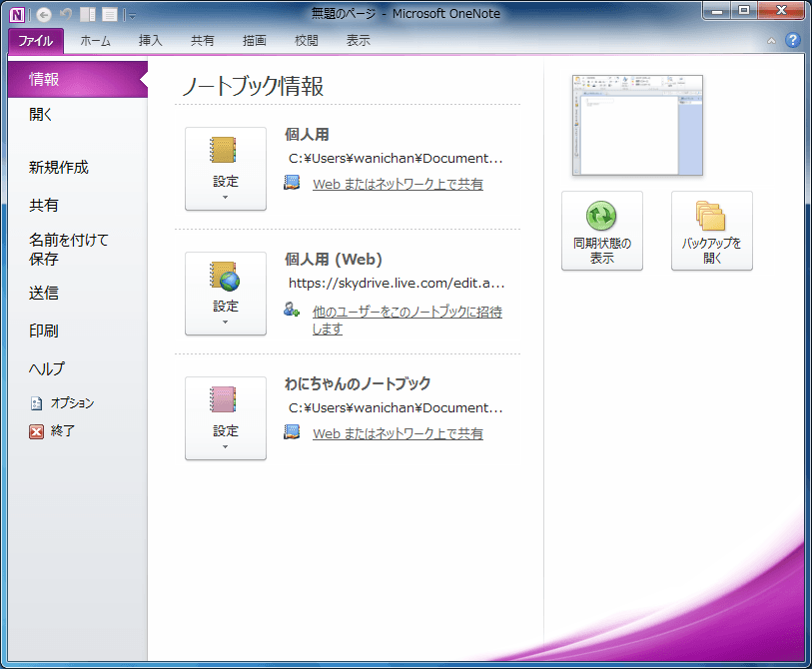Click the page preview thumbnail
Image resolution: width=812 pixels, height=669 pixels.
coord(637,125)
